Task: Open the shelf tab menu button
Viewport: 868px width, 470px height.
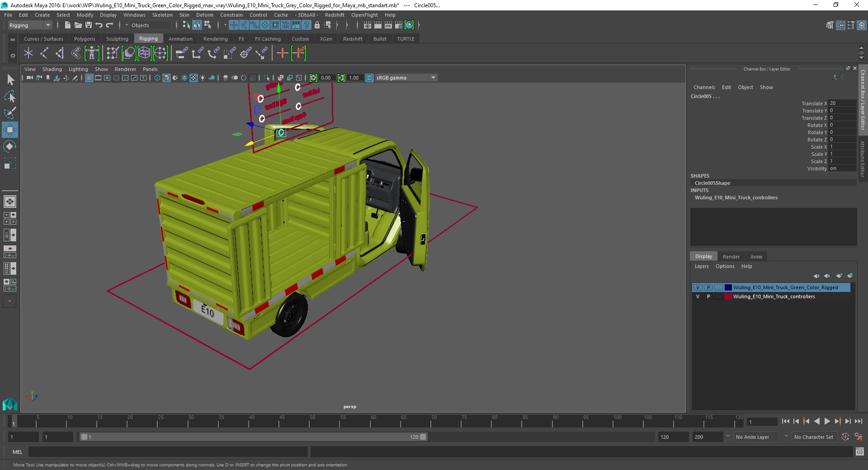Action: (x=13, y=39)
